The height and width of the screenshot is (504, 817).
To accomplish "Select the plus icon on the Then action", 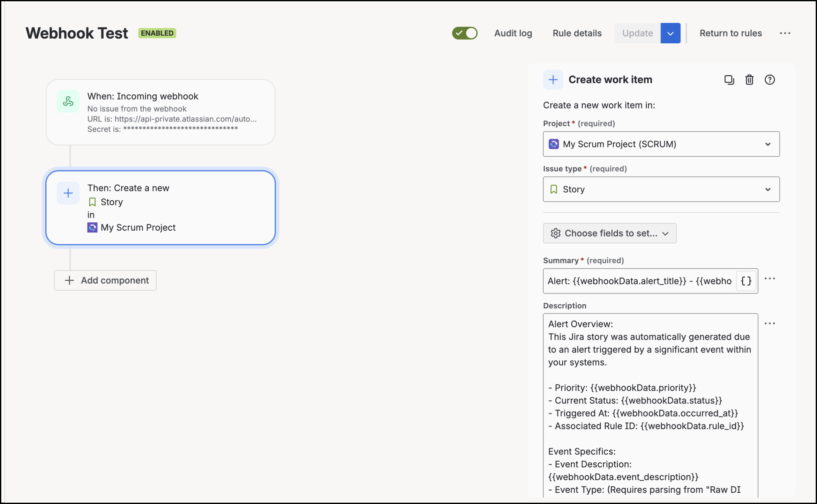I will 68,193.
